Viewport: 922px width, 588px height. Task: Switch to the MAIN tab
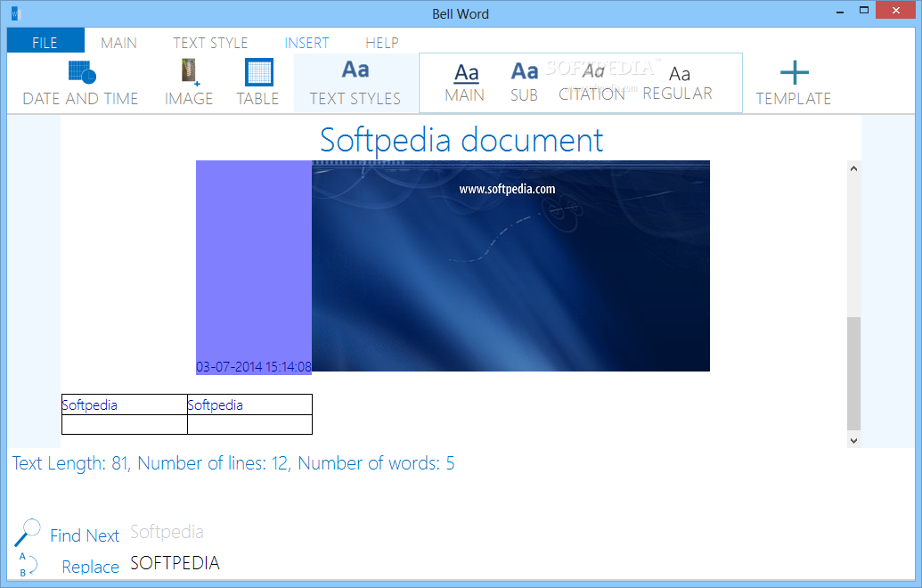pyautogui.click(x=118, y=43)
